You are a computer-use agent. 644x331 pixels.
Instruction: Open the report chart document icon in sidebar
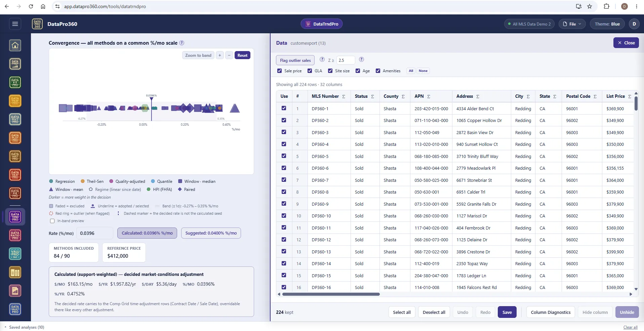[15, 291]
